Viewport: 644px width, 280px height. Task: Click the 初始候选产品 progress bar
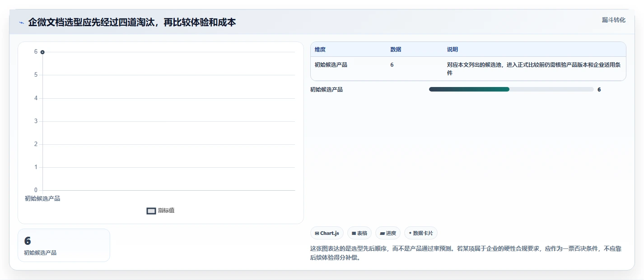(x=511, y=89)
